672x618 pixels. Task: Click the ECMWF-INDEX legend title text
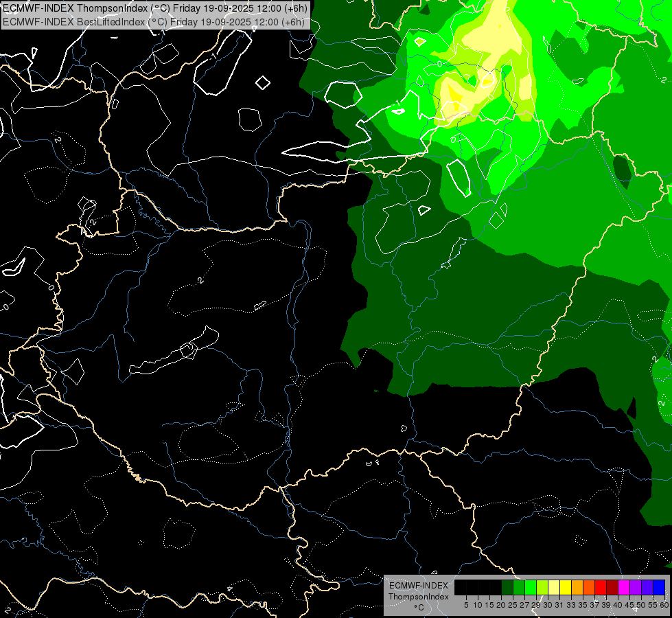click(x=419, y=586)
